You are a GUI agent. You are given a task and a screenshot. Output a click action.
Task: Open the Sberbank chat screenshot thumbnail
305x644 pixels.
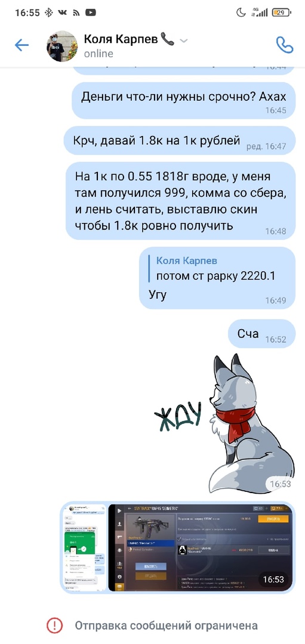tap(85, 547)
